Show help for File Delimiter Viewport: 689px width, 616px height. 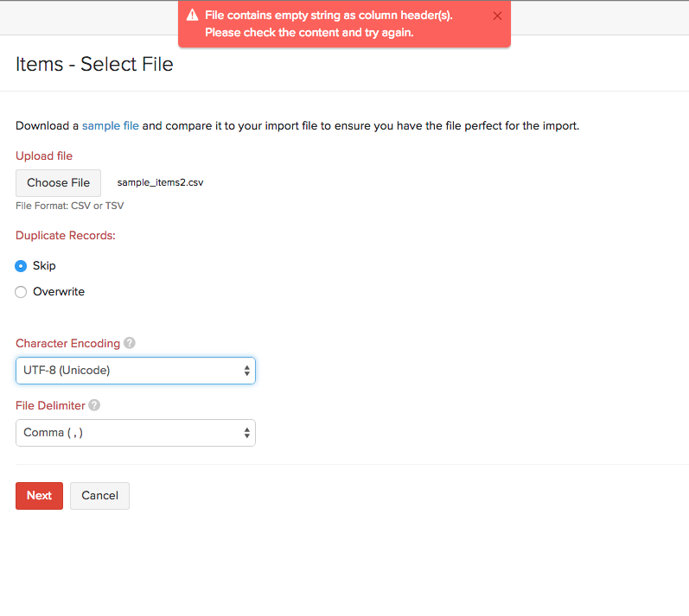[x=94, y=405]
